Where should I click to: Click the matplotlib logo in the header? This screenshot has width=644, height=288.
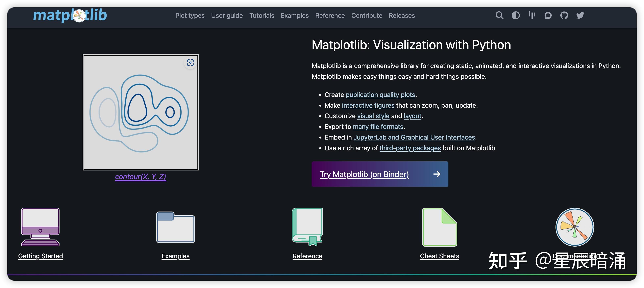coord(70,16)
